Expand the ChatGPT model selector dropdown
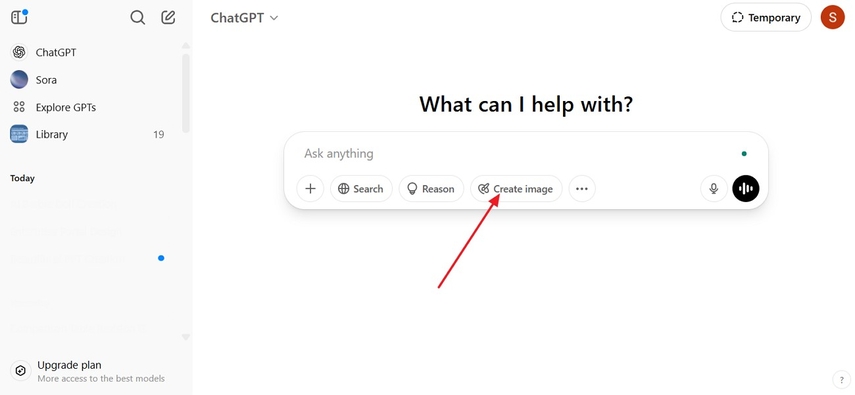Image resolution: width=855 pixels, height=395 pixels. (244, 17)
